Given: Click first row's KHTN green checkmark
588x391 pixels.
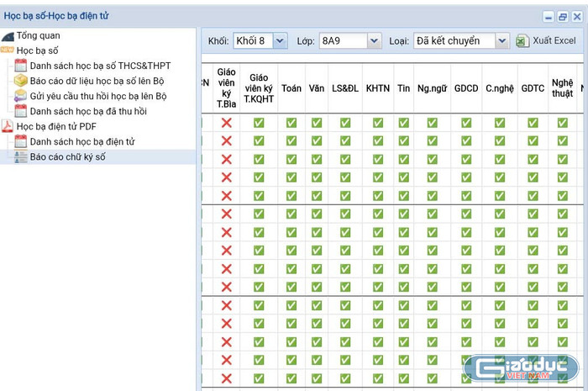Looking at the screenshot, I should tap(378, 123).
